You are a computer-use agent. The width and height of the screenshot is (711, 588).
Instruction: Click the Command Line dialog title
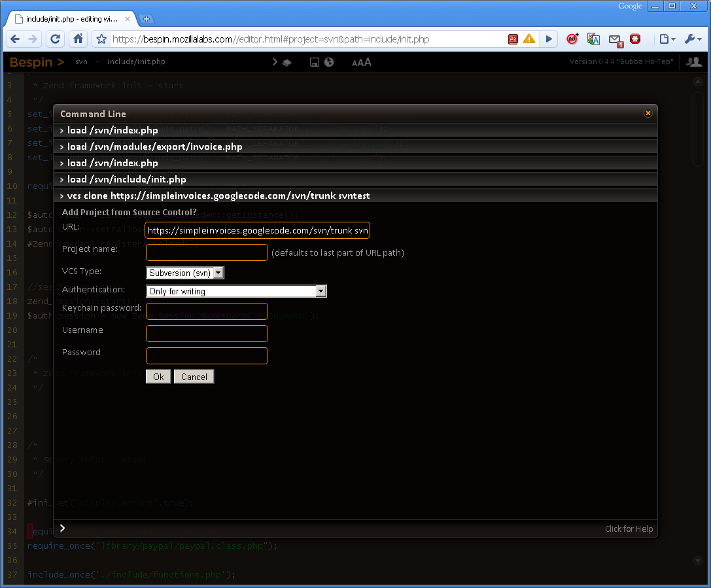(x=93, y=114)
